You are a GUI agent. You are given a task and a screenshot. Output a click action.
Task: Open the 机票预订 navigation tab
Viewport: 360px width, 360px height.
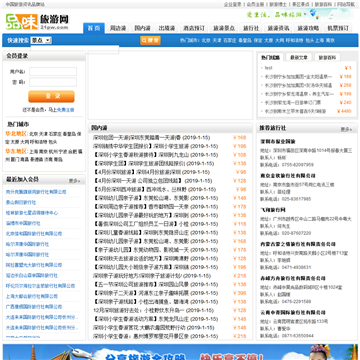click(338, 28)
